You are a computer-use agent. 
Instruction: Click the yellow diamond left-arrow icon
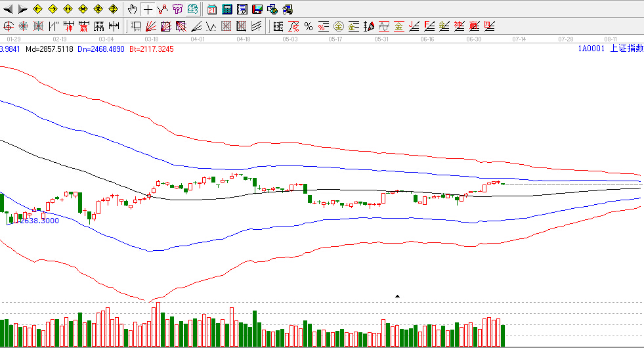coord(39,9)
